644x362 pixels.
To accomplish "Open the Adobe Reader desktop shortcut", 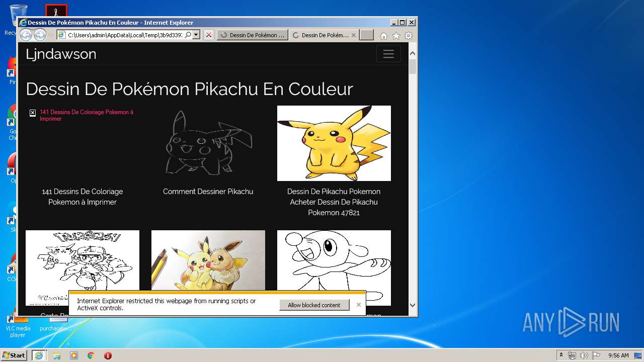I will click(x=56, y=11).
